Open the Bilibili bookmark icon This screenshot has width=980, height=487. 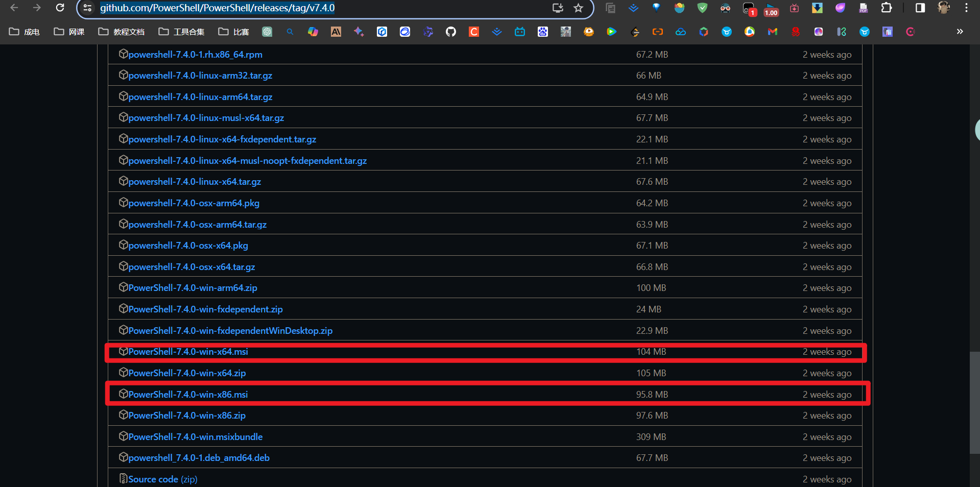[x=520, y=32]
